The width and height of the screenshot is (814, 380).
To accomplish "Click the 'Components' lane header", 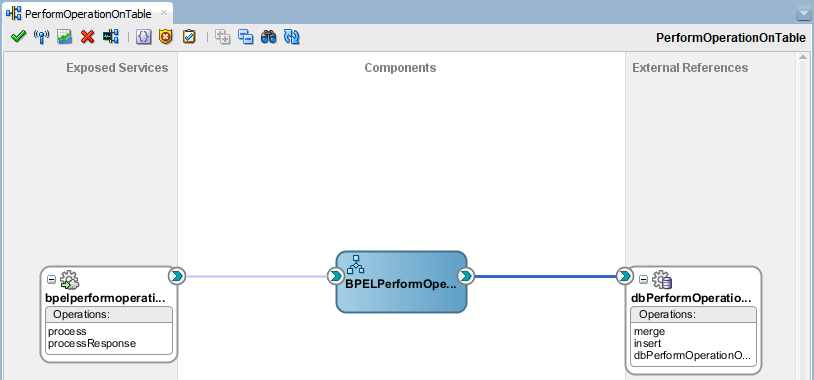I will point(400,68).
